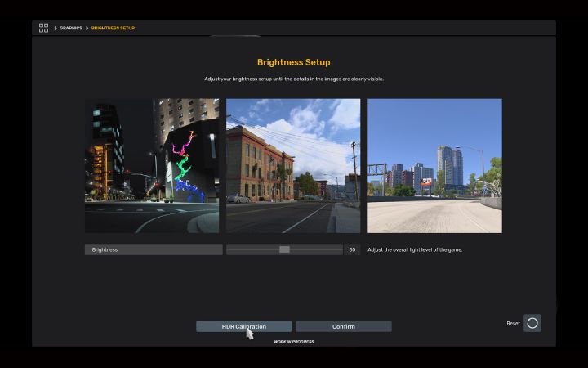This screenshot has width=588, height=368.
Task: Select the daytime brick building preview image
Action: point(293,166)
